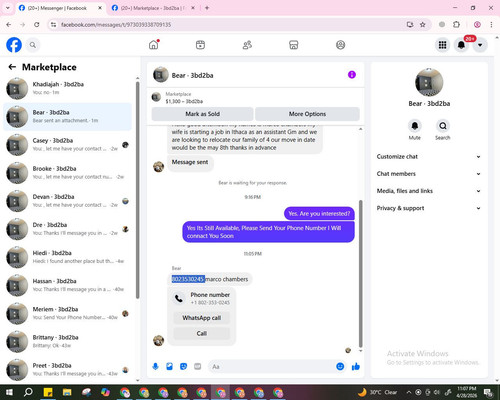500x400 pixels.
Task: Click the conversation list scrollbar
Action: pos(137,190)
